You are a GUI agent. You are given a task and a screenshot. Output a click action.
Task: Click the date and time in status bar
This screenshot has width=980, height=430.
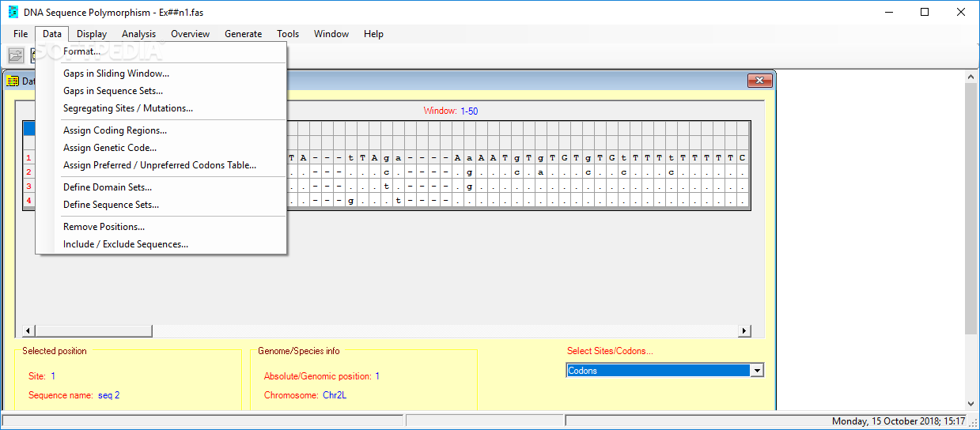point(899,421)
